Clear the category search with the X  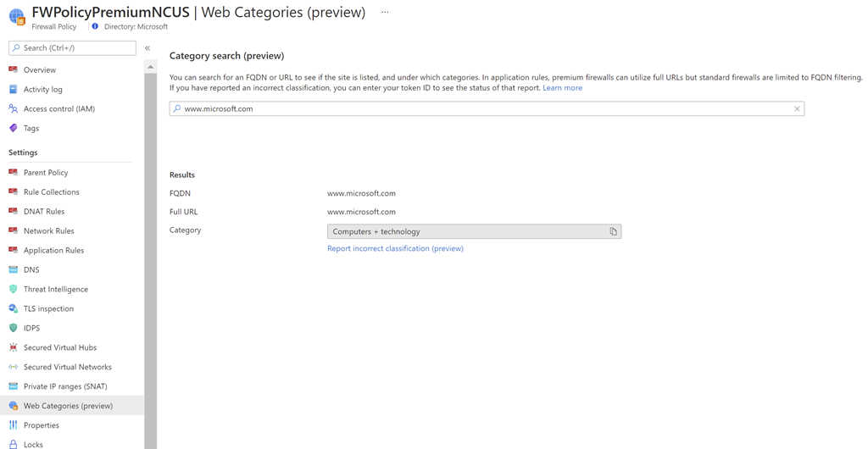tap(797, 109)
